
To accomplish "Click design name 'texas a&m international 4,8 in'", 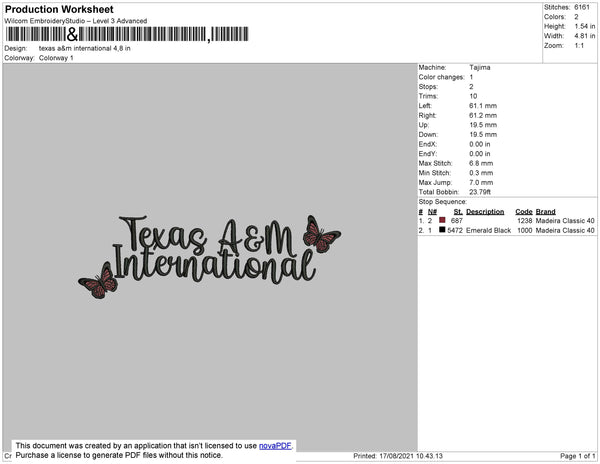I will coord(85,49).
